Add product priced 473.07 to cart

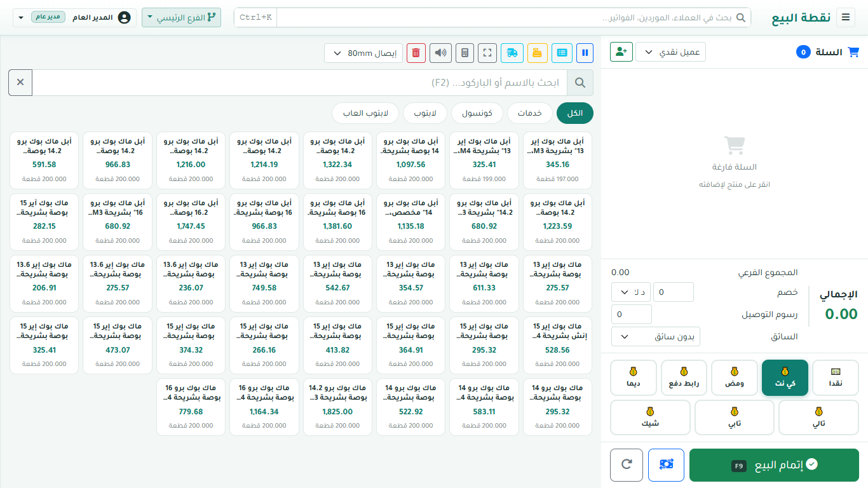[118, 345]
